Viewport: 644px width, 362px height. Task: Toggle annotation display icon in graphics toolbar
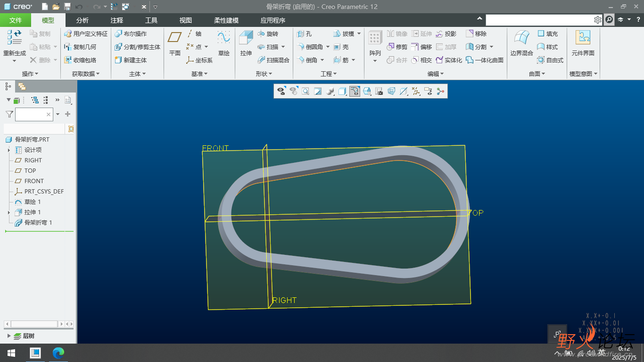pos(428,91)
